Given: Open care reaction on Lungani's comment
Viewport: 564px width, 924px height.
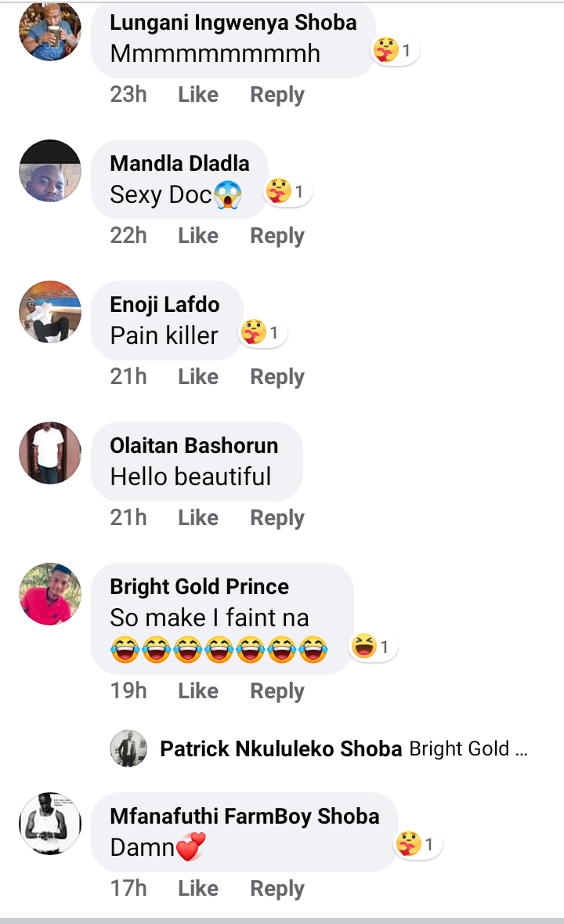Looking at the screenshot, I should pyautogui.click(x=394, y=52).
